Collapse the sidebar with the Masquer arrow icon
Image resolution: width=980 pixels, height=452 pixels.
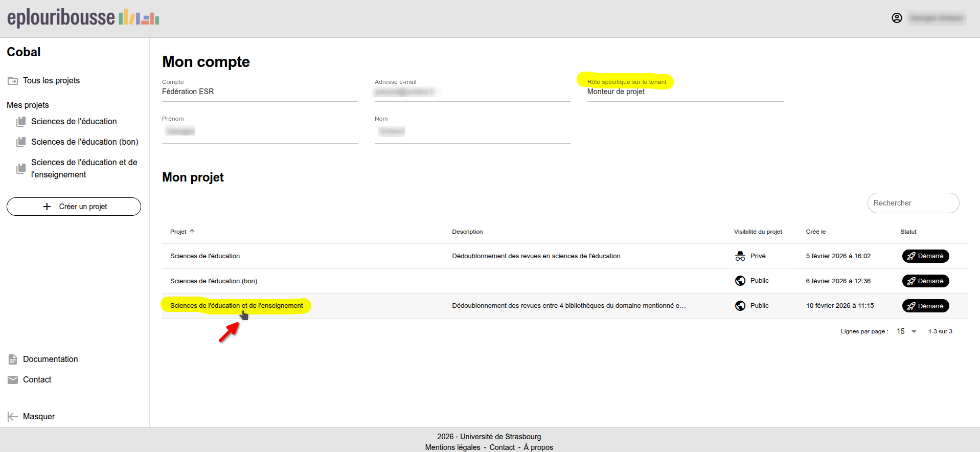pos(13,417)
